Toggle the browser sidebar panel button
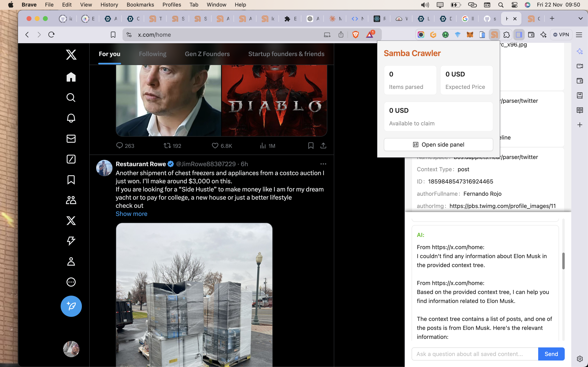 click(x=519, y=35)
